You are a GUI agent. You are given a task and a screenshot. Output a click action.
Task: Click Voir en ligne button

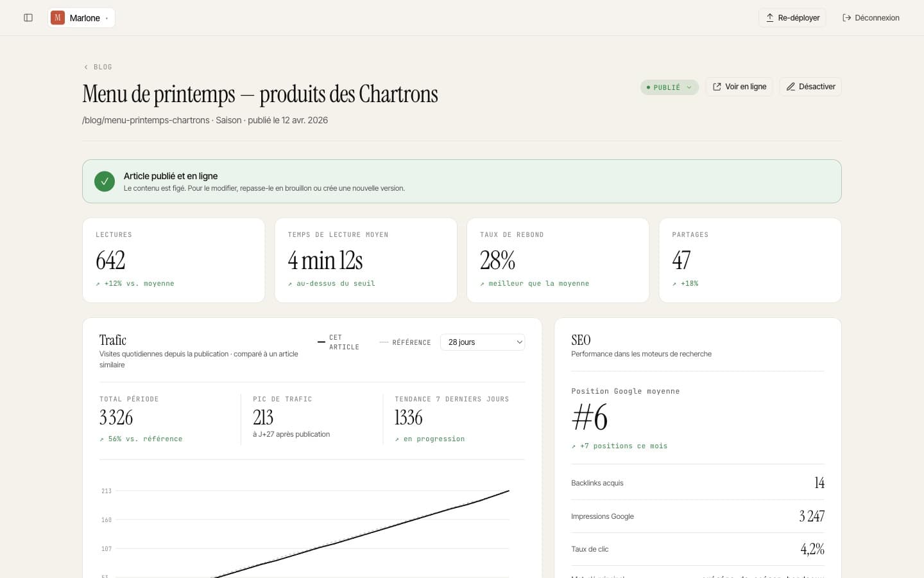coord(739,87)
